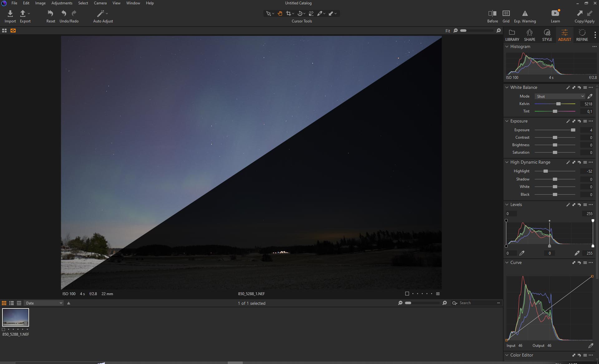This screenshot has width=599, height=364.
Task: Click the Exp. Warning triangle icon
Action: tap(525, 13)
